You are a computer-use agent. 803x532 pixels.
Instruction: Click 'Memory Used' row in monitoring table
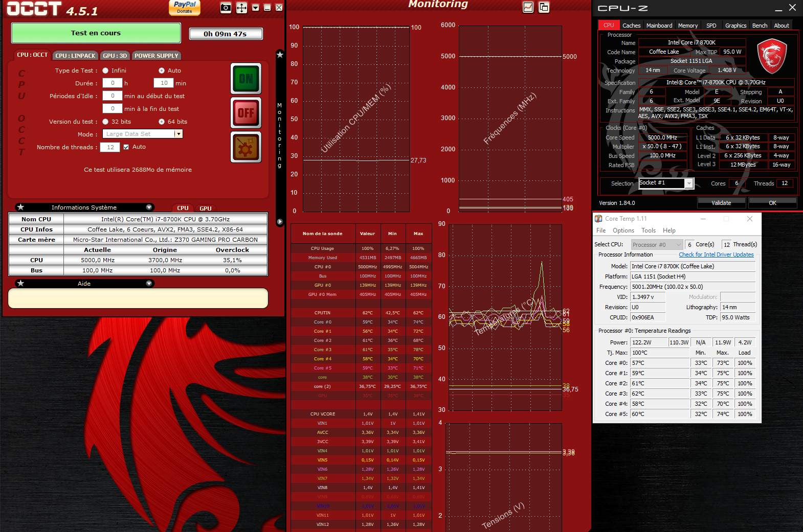pyautogui.click(x=361, y=258)
